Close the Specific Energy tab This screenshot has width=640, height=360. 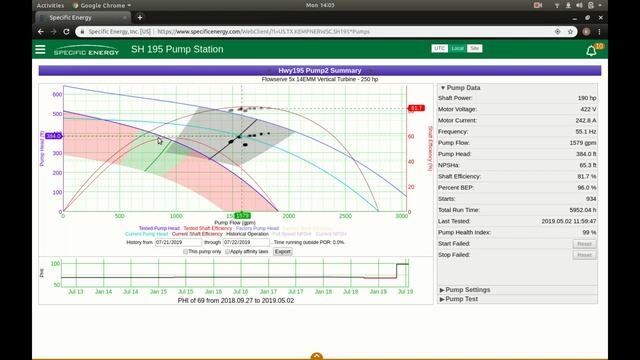click(124, 18)
